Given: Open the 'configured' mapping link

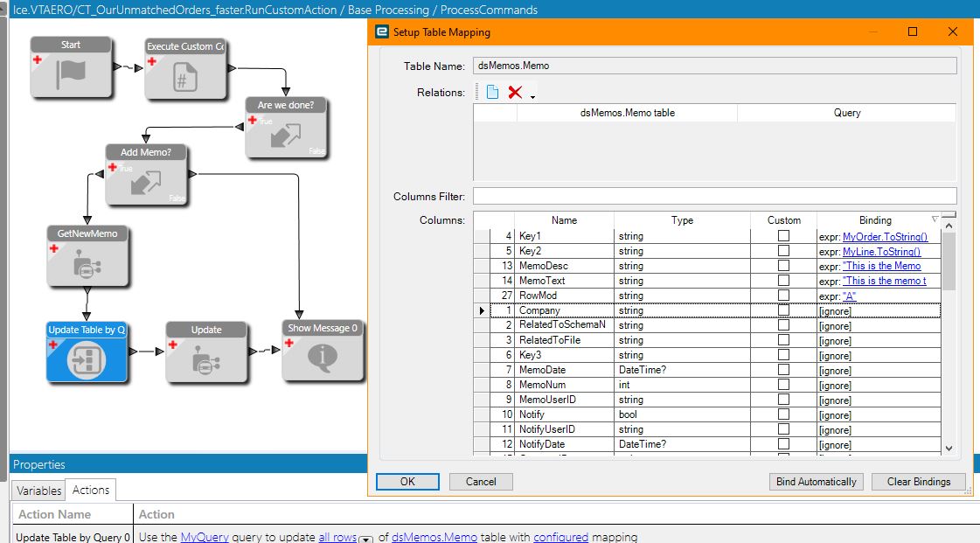Looking at the screenshot, I should (x=560, y=537).
